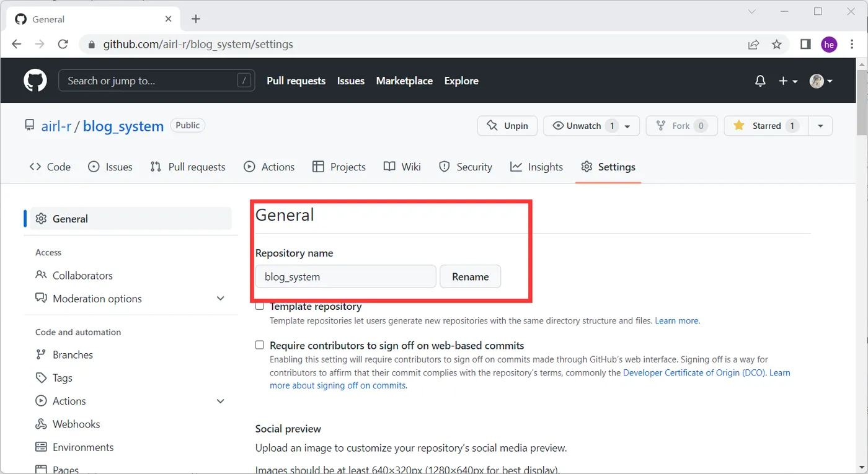Open the airl-r owner link
Image resolution: width=868 pixels, height=474 pixels.
(56, 126)
